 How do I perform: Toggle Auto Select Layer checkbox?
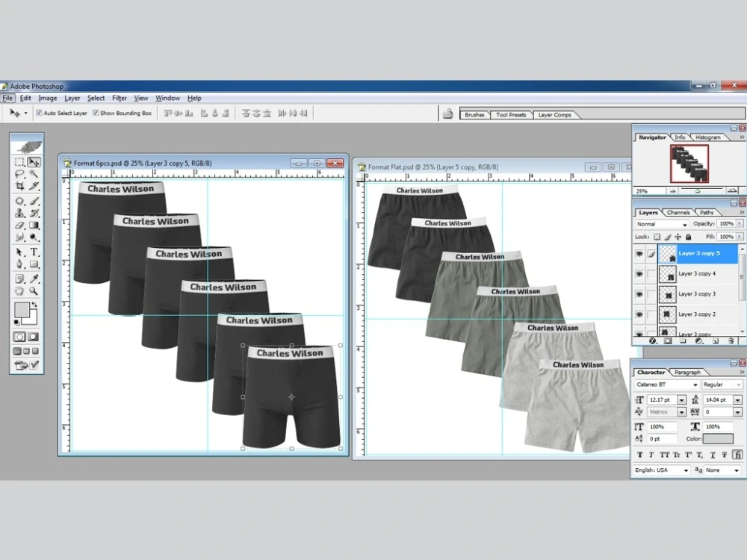(x=39, y=113)
